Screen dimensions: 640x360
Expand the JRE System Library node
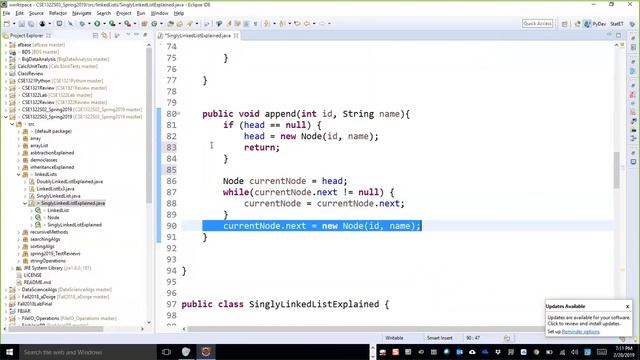point(12,268)
